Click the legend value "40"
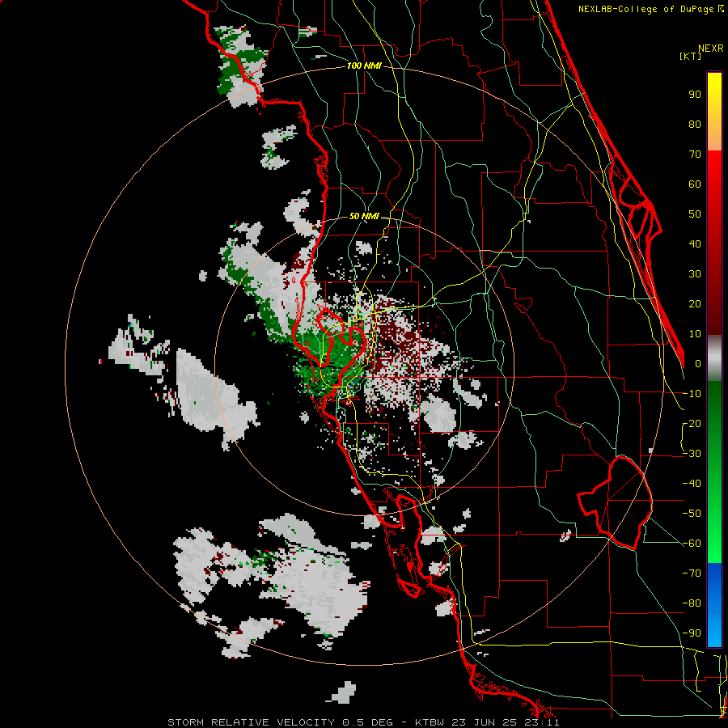728x728 pixels. pyautogui.click(x=695, y=244)
